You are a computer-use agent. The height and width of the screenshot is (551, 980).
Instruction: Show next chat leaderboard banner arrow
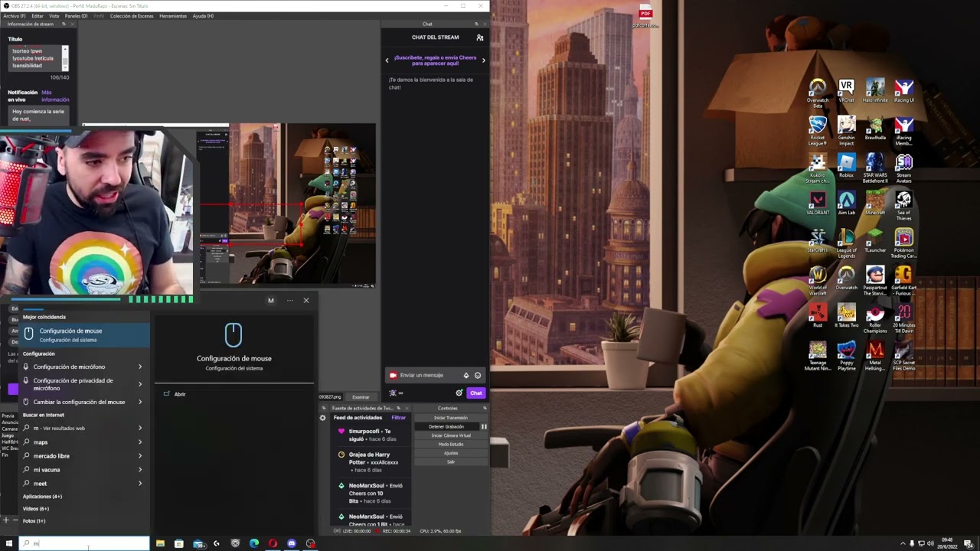tap(483, 60)
